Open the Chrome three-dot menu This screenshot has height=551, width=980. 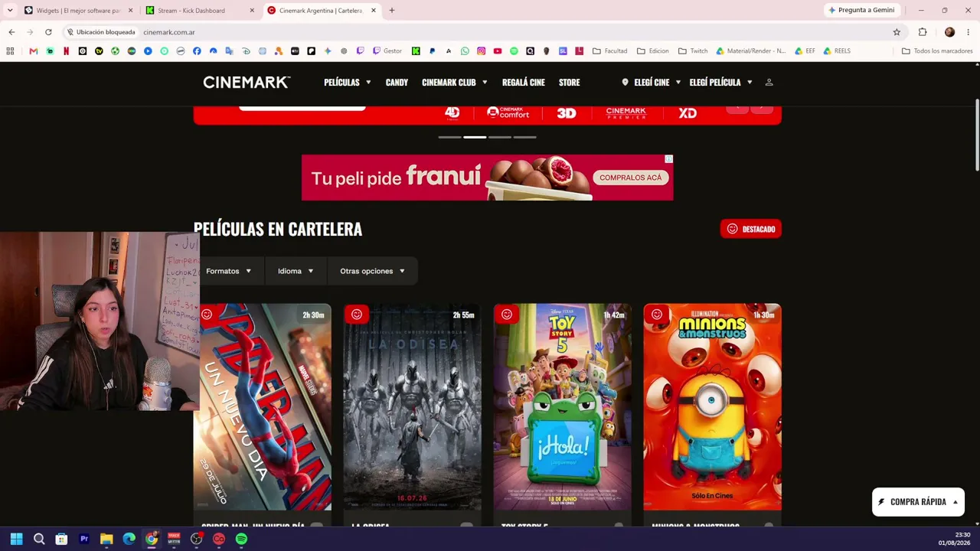[x=969, y=32]
